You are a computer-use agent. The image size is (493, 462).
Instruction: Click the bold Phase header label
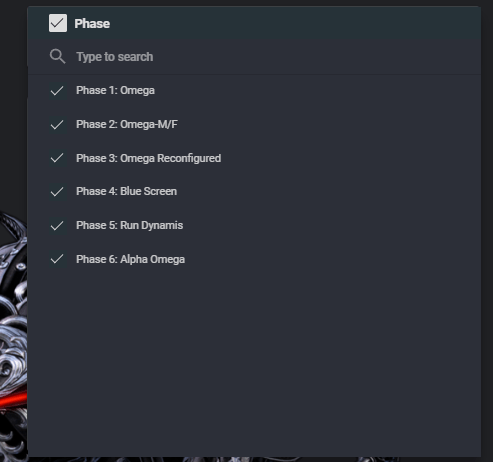[92, 24]
